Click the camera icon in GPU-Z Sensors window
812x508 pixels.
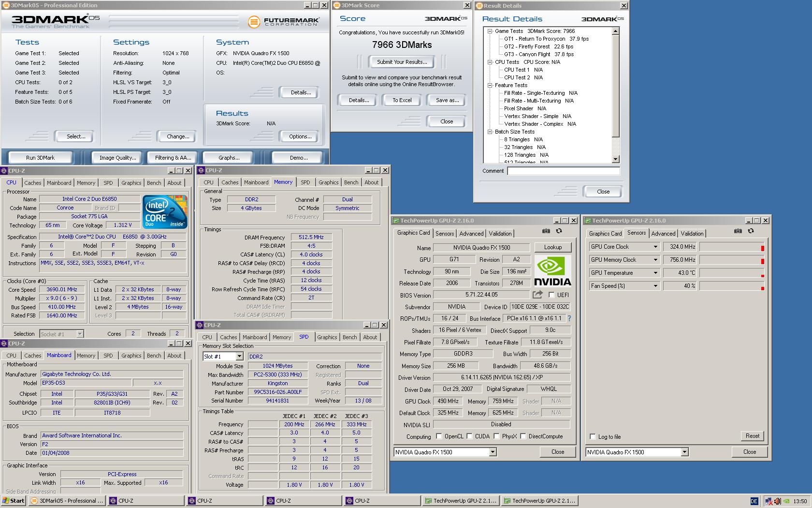coord(738,231)
